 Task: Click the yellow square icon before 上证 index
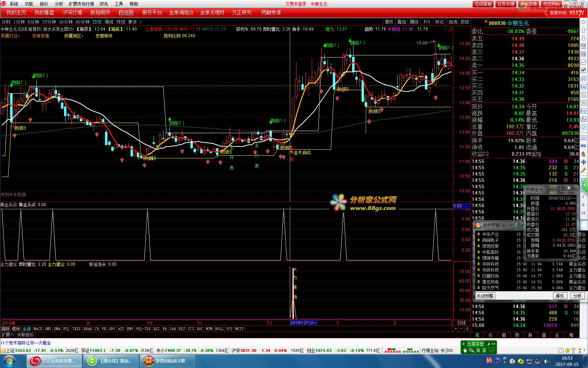(3, 350)
